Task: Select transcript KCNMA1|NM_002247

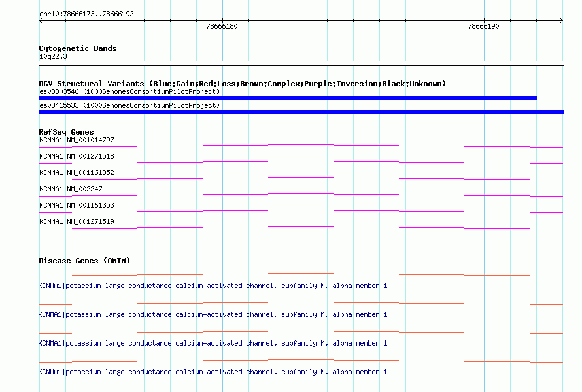Action: [x=71, y=189]
